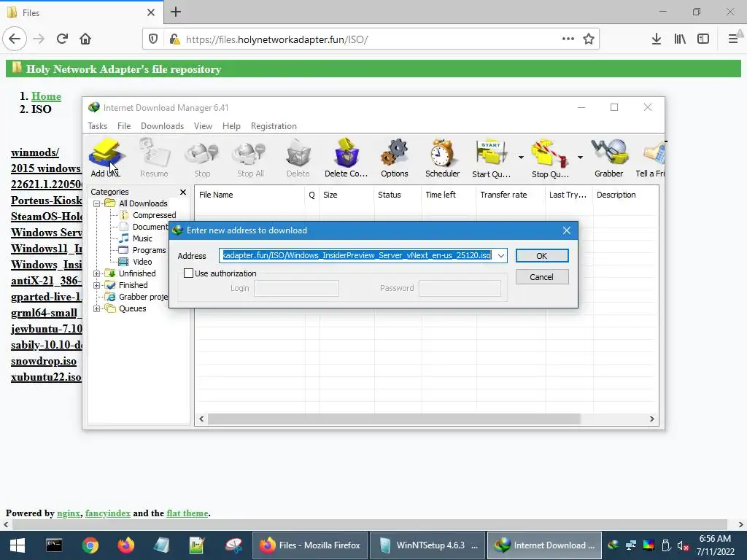Launch the Grabber tool icon
747x560 pixels.
pyautogui.click(x=609, y=157)
